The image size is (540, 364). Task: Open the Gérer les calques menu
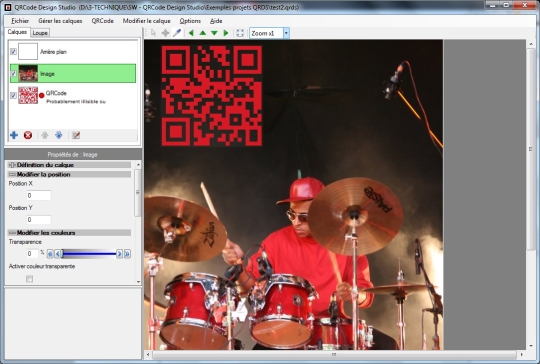point(60,21)
